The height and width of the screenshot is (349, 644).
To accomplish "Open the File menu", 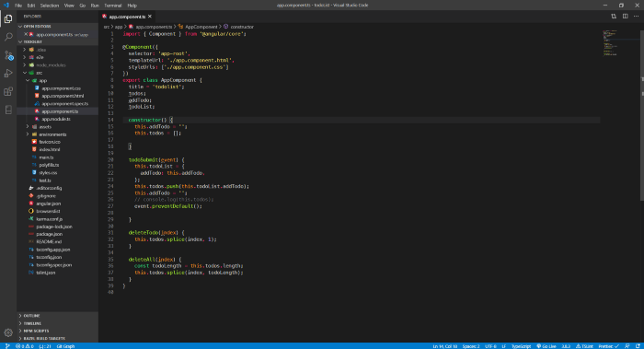I will 18,6.
